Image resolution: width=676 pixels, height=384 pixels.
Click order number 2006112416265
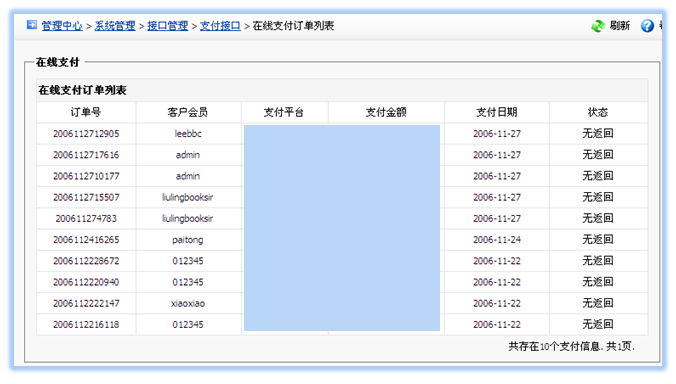coord(86,240)
